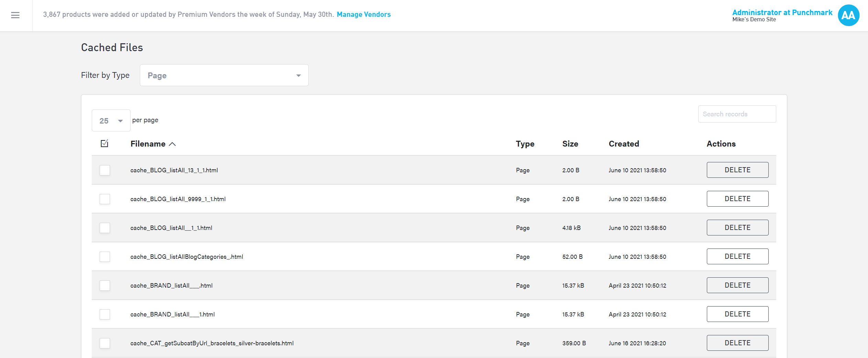Open the hamburger navigation menu
The height and width of the screenshot is (358, 868).
15,15
